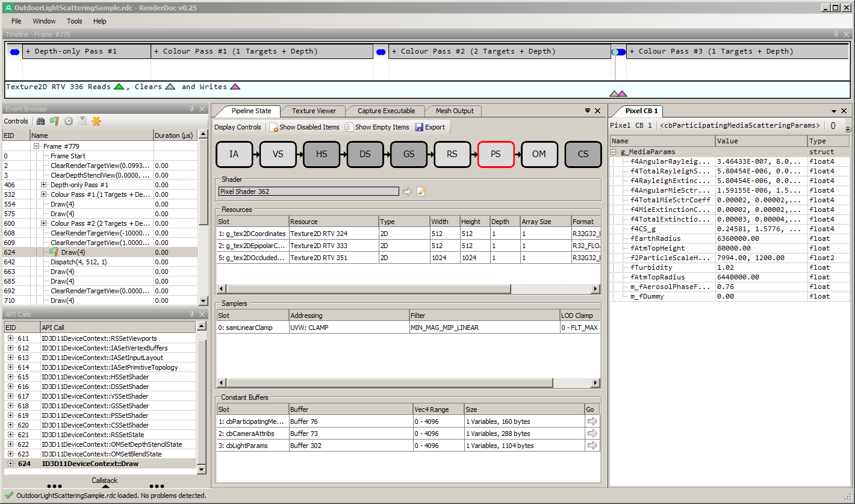Select the samLinearClamp sampler row
Image resolution: width=855 pixels, height=504 pixels.
pos(409,328)
